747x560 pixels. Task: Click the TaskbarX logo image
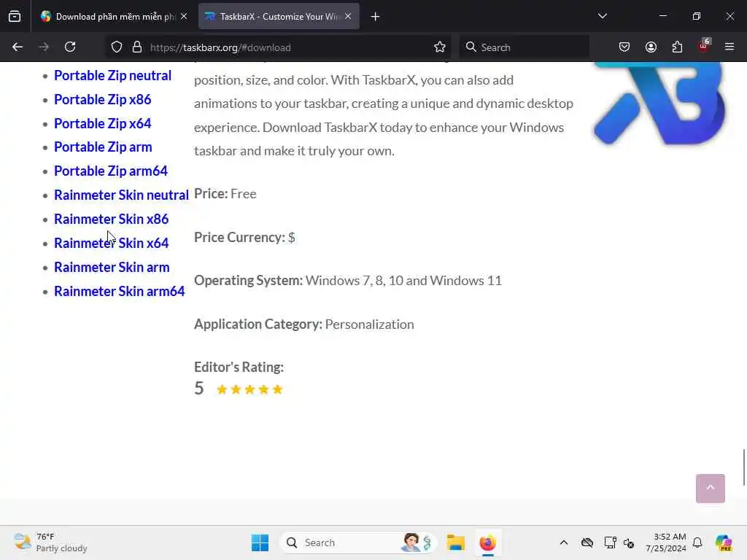point(660,104)
